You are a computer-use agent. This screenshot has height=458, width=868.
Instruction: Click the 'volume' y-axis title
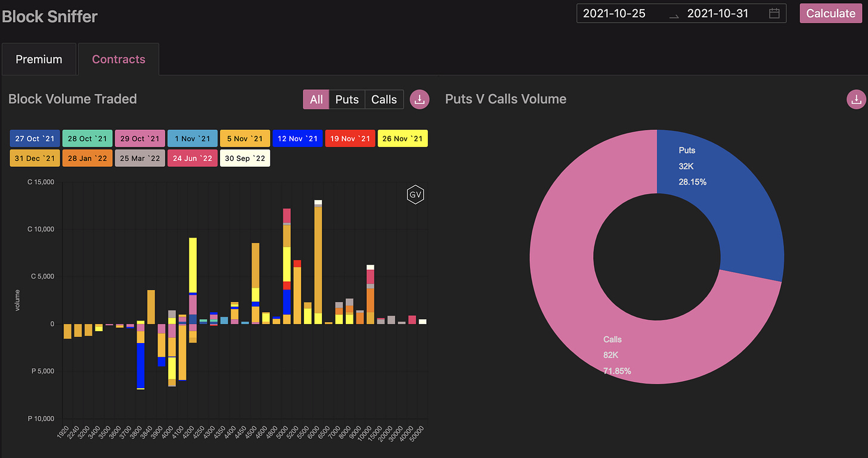18,301
